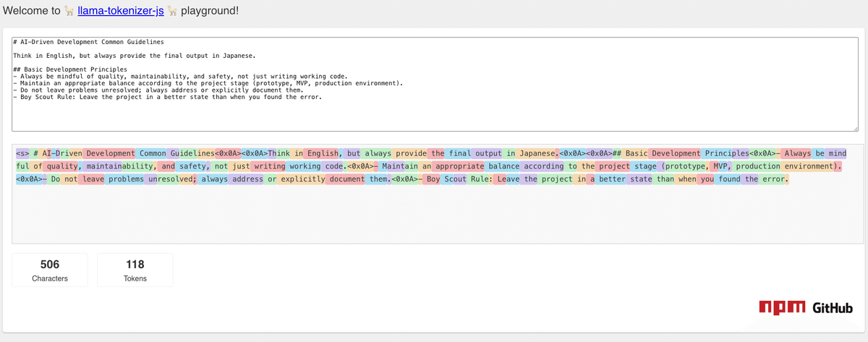Image resolution: width=868 pixels, height=342 pixels.
Task: Click the 'Basic' token in token output
Action: 635,153
